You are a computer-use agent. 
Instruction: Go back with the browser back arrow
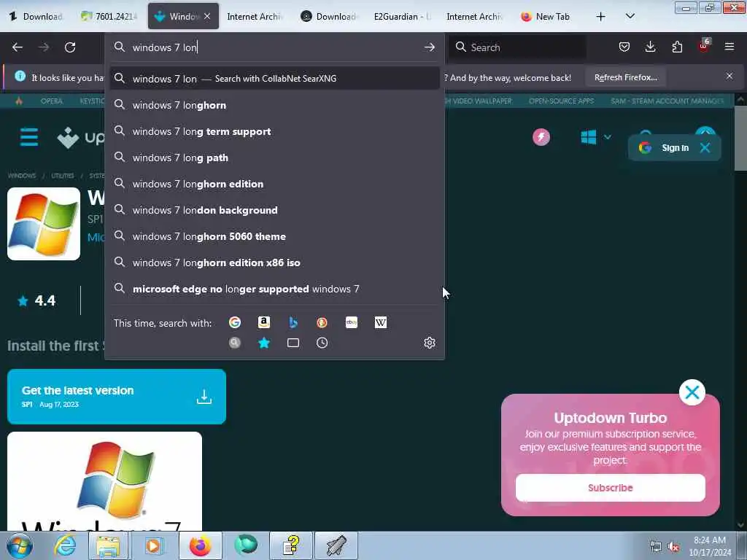[18, 47]
